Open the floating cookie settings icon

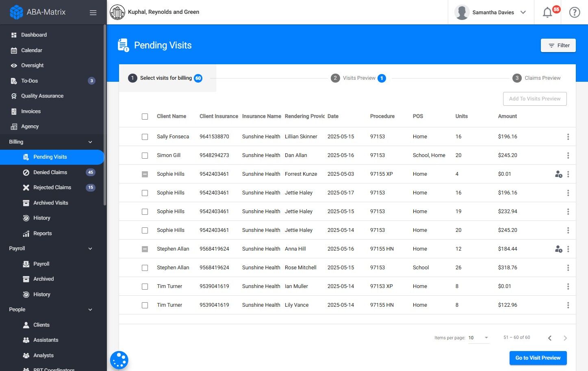pyautogui.click(x=119, y=360)
